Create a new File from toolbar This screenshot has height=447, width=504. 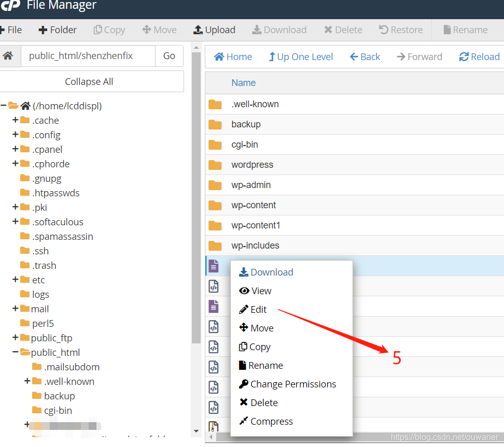point(11,30)
